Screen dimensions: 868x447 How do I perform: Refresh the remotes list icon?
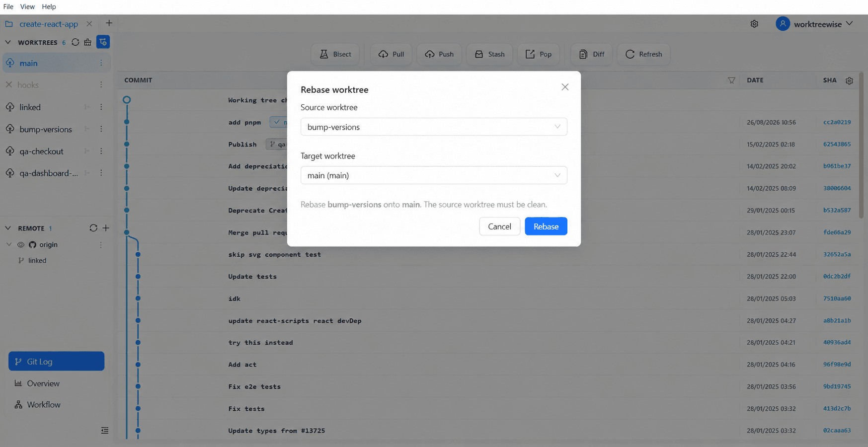[x=93, y=228]
